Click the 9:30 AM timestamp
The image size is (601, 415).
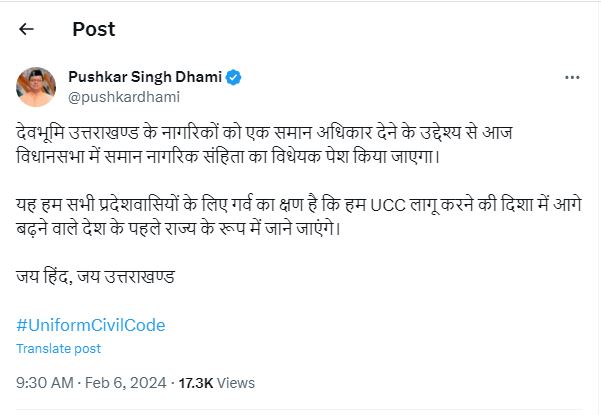coord(45,382)
